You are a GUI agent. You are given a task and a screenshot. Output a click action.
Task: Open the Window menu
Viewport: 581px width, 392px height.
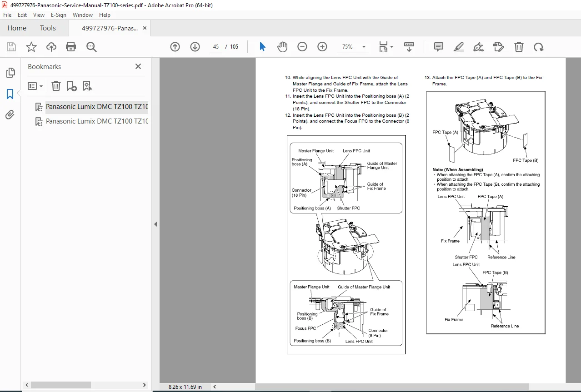[83, 15]
